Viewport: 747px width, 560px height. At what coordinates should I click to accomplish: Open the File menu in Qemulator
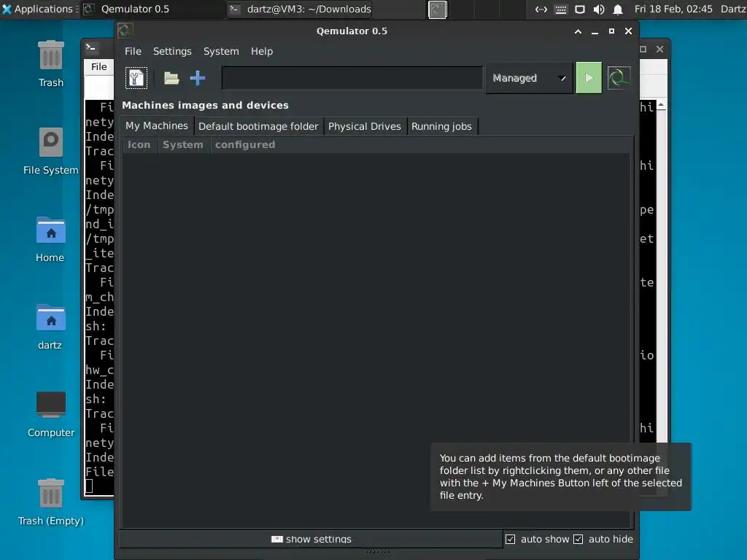[x=133, y=52]
